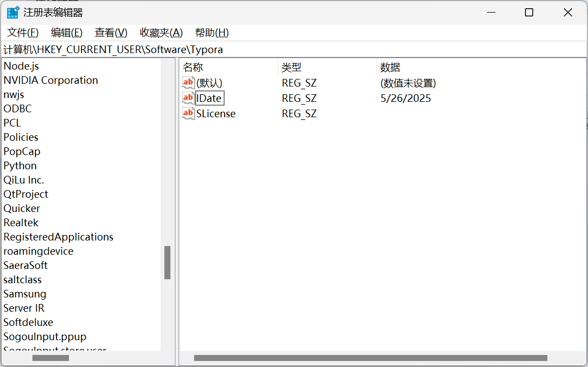Click the ab icon of the (默认) value
The image size is (588, 367).
coord(189,83)
